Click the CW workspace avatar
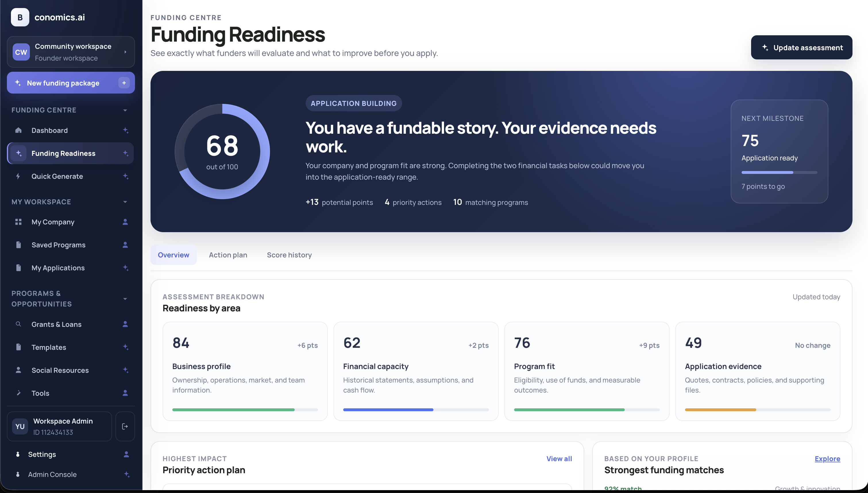The width and height of the screenshot is (868, 493). click(x=21, y=52)
